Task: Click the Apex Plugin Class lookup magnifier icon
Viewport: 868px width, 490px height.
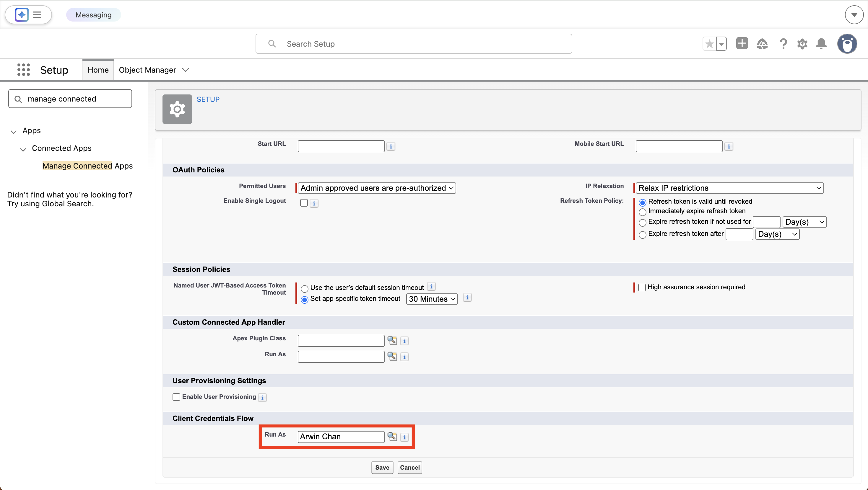Action: 392,340
